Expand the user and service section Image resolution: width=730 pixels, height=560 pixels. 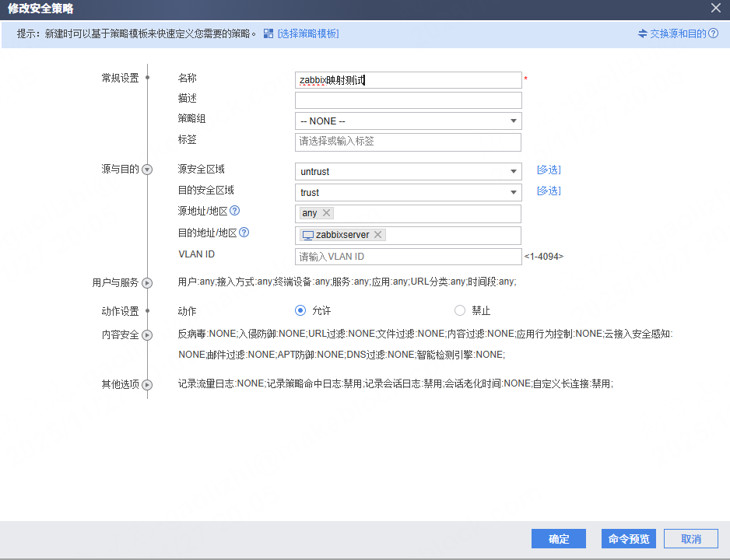pyautogui.click(x=147, y=283)
